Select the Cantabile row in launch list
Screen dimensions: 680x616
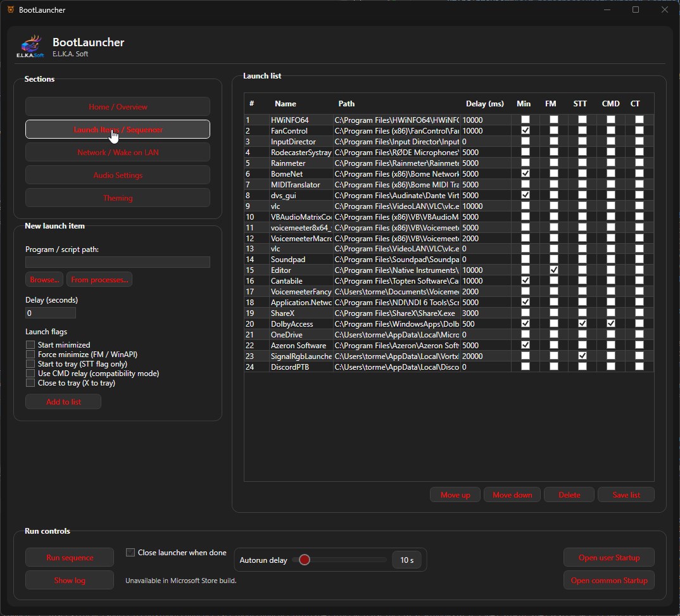click(449, 281)
